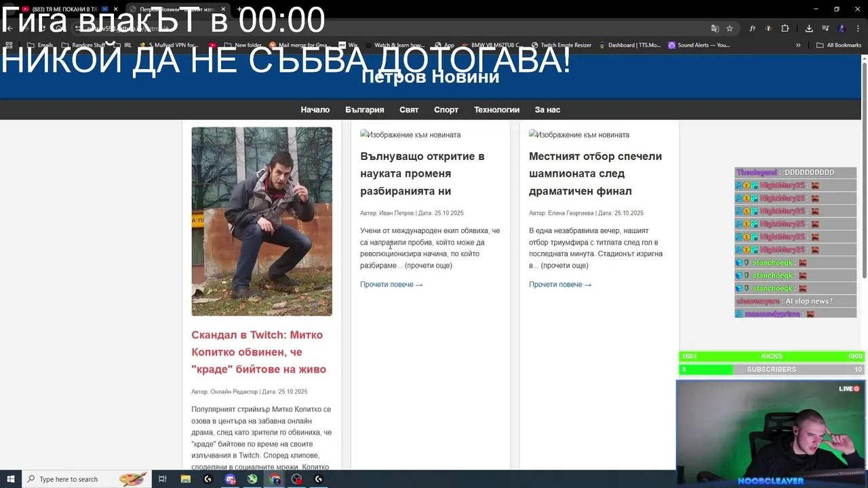Show hidden bookmarks with the chevron
This screenshot has width=868, height=488.
click(798, 45)
